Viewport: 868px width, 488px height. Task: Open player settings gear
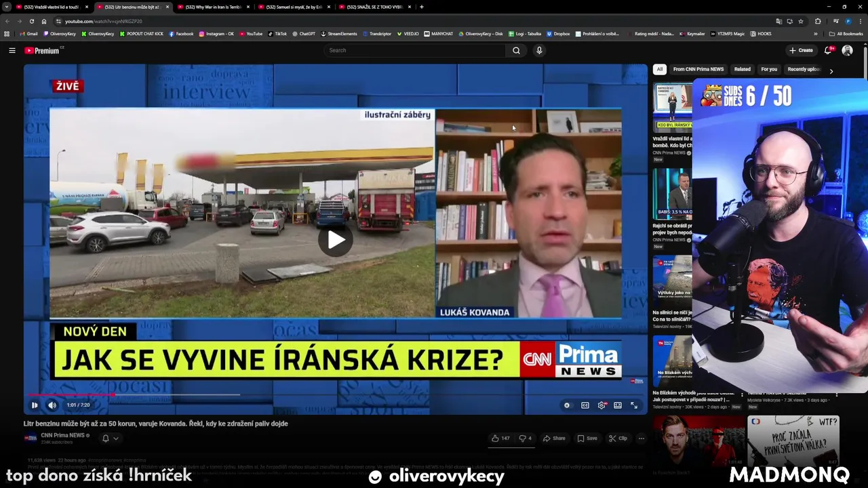[601, 405]
